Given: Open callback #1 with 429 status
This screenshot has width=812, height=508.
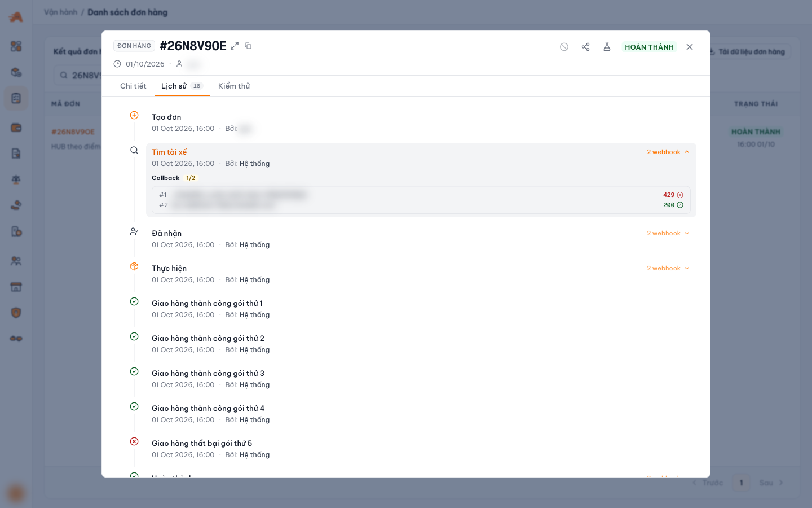Looking at the screenshot, I should pos(421,195).
